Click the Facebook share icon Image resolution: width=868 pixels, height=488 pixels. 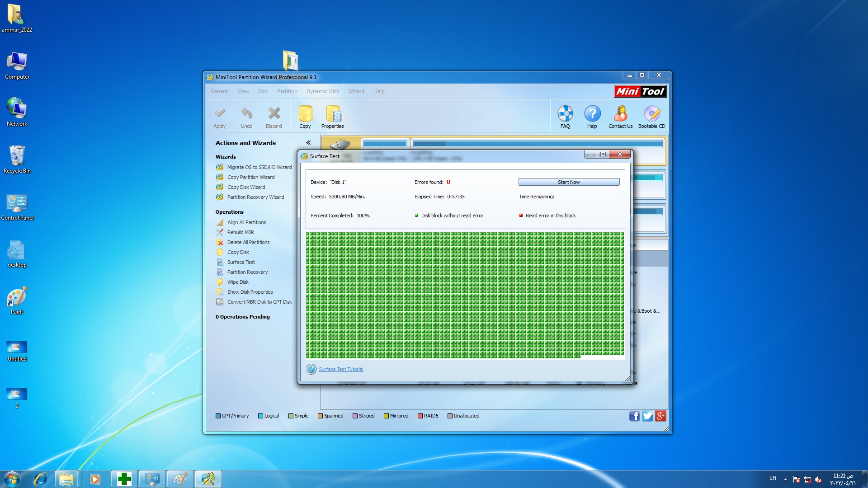click(x=634, y=416)
